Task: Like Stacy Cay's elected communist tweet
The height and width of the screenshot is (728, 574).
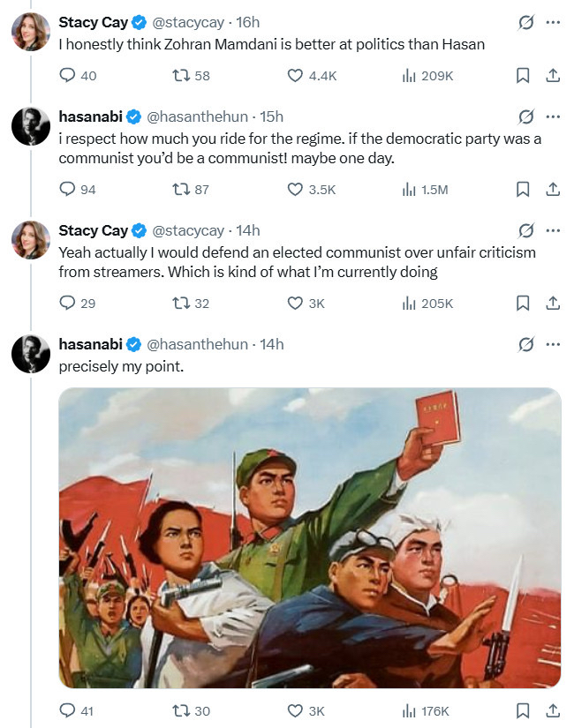Action: point(297,303)
